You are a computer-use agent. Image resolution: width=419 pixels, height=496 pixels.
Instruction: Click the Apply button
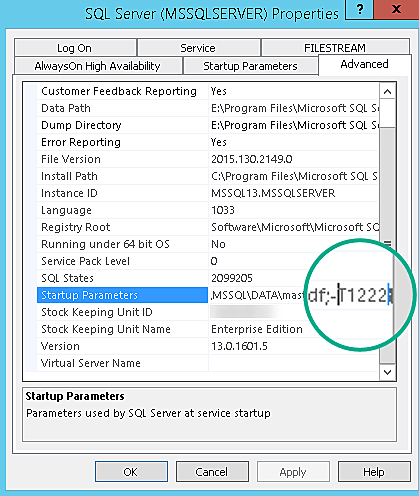pyautogui.click(x=293, y=472)
